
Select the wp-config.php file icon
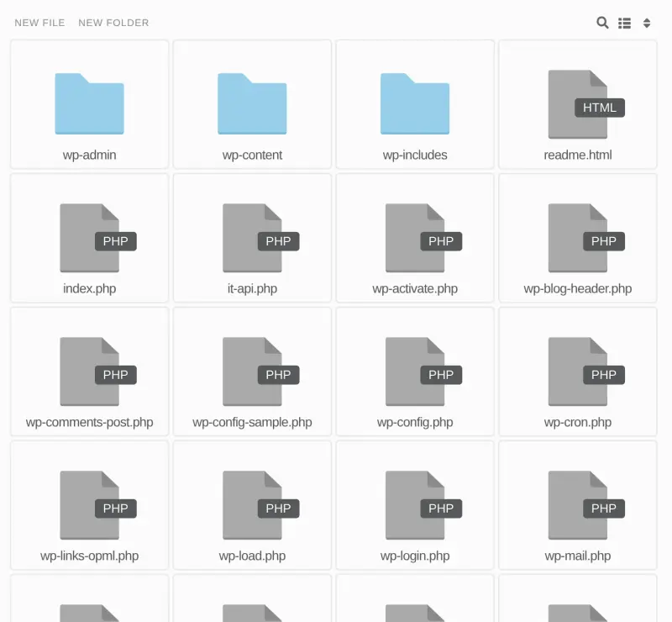[x=423, y=372]
